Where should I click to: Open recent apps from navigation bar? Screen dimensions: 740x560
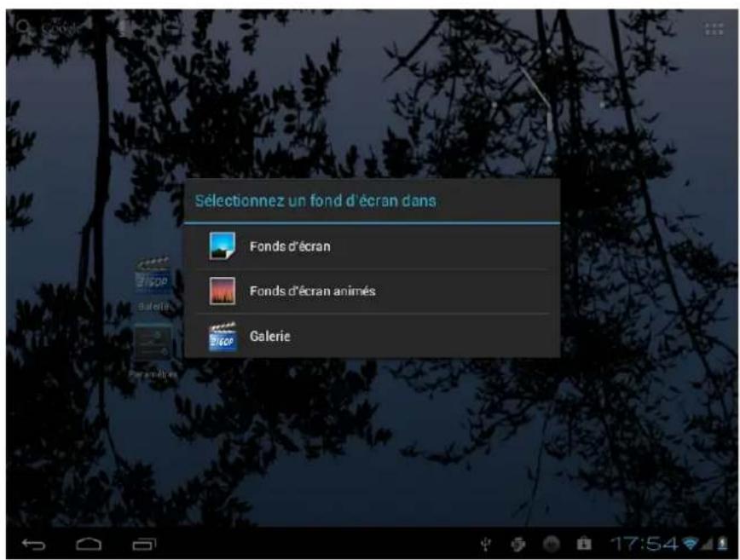144,545
